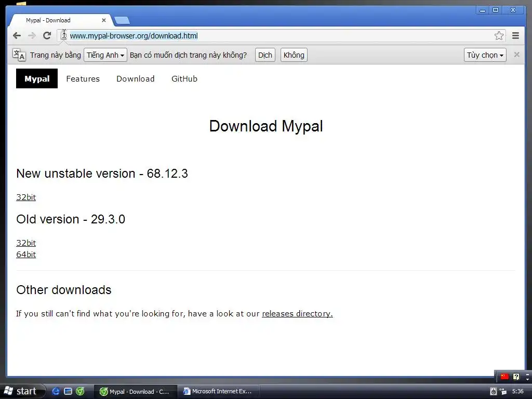
Task: Go back using the browser back arrow
Action: coord(17,36)
